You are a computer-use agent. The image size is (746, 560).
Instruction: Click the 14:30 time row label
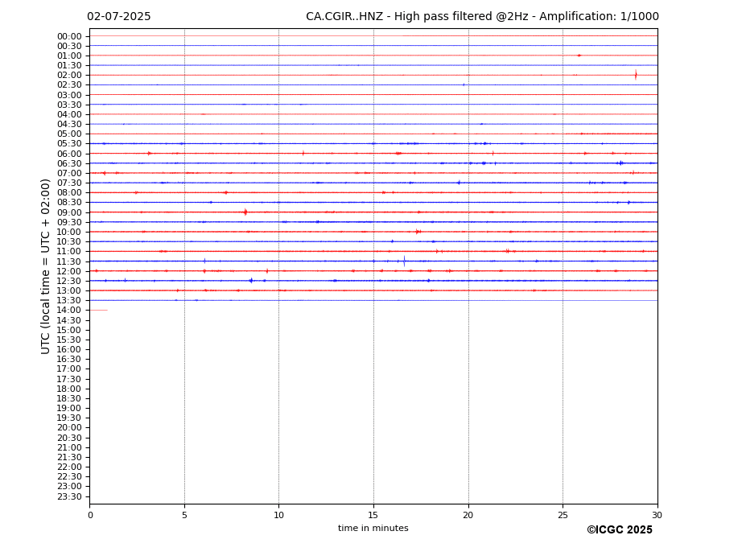(69, 320)
